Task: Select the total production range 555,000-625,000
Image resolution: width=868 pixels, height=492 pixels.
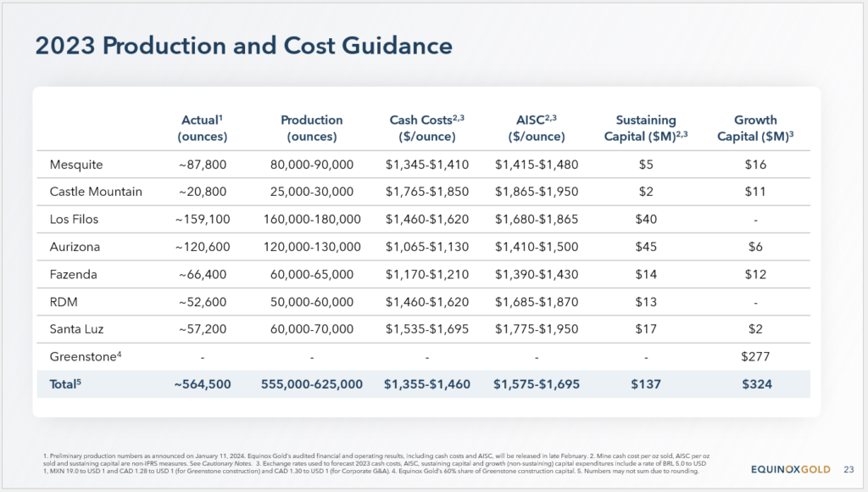Action: [x=312, y=384]
